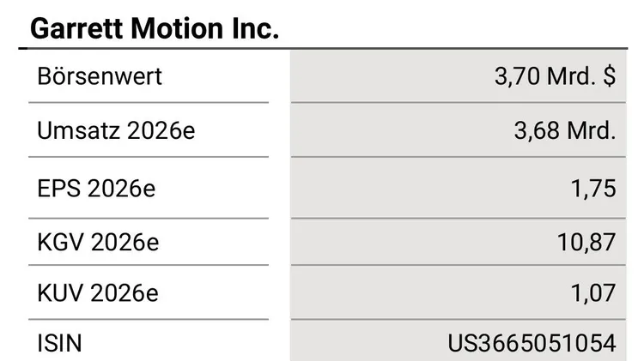
Task: Select the ISIN row label
Action: (x=59, y=344)
